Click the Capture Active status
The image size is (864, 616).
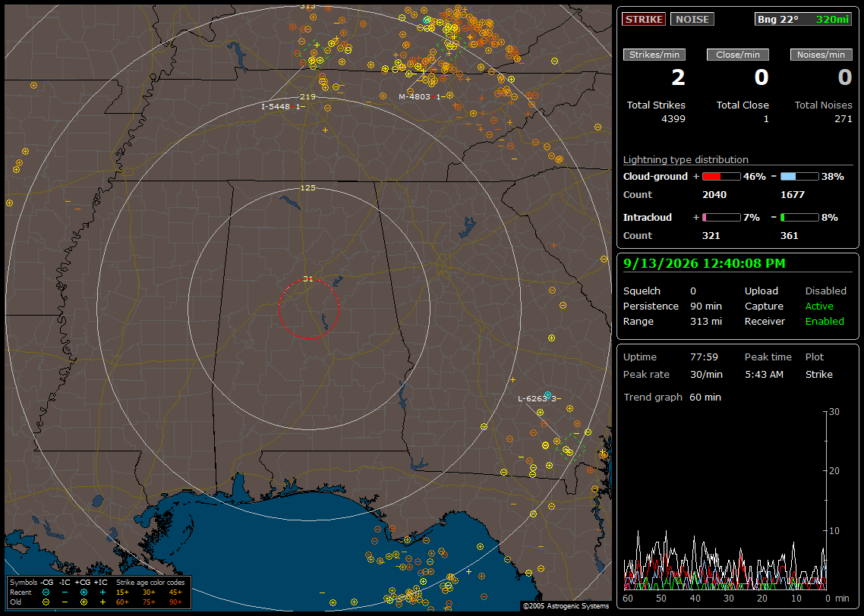click(819, 306)
